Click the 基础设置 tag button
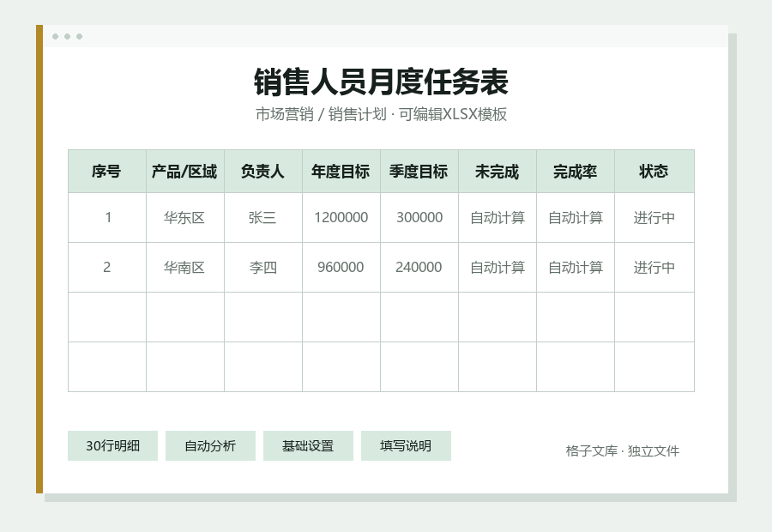772x532 pixels. [308, 446]
